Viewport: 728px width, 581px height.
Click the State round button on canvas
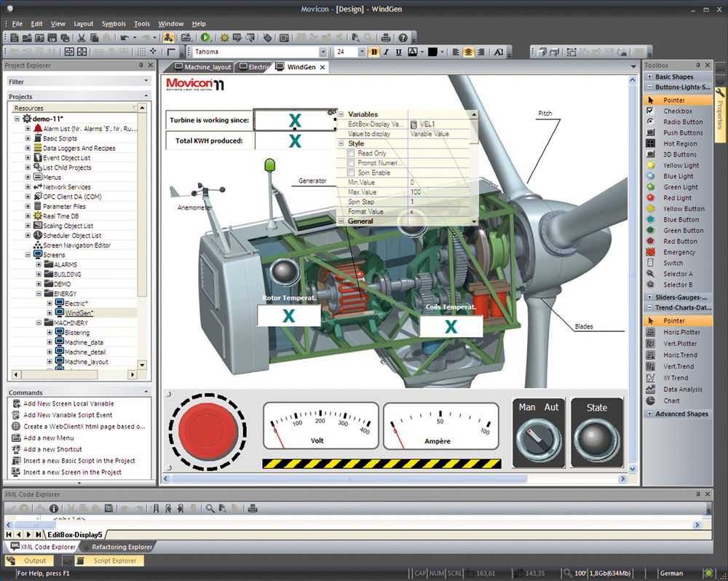click(597, 439)
